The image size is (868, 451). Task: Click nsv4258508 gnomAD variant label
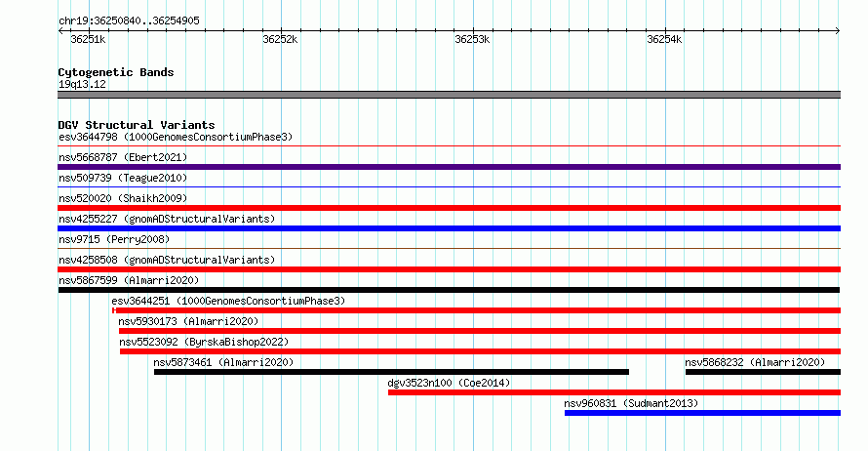(167, 260)
